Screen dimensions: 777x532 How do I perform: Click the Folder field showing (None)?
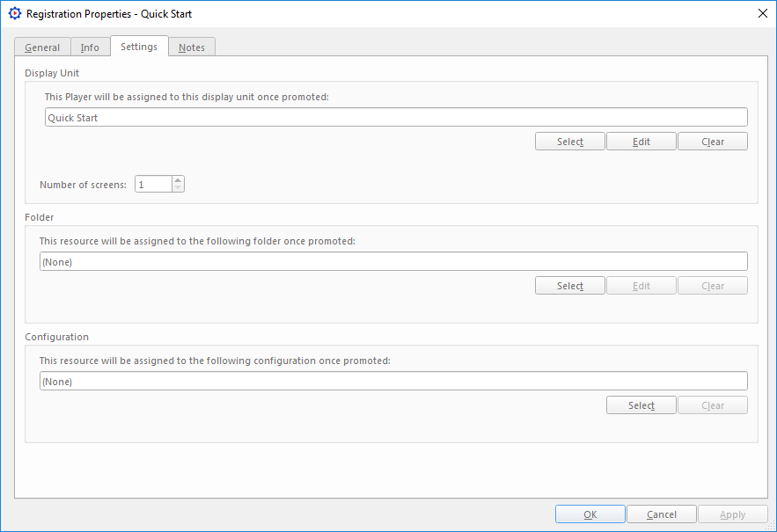click(x=393, y=261)
